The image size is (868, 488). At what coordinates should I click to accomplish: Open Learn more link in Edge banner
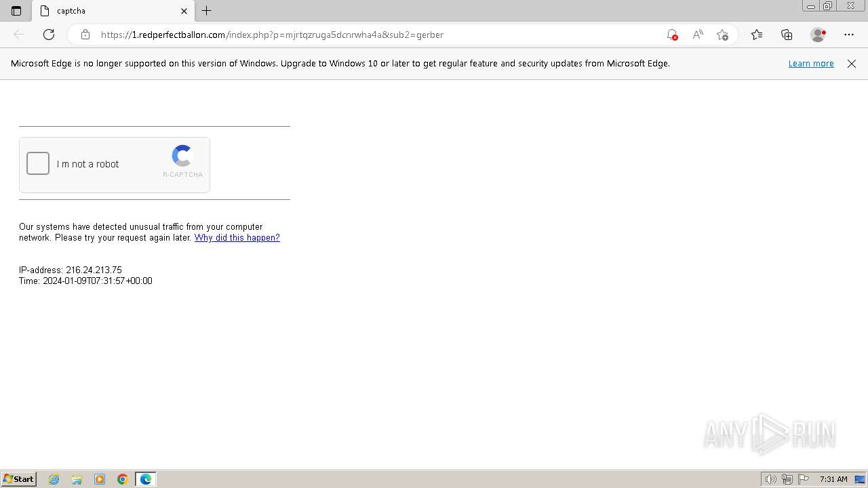[811, 63]
